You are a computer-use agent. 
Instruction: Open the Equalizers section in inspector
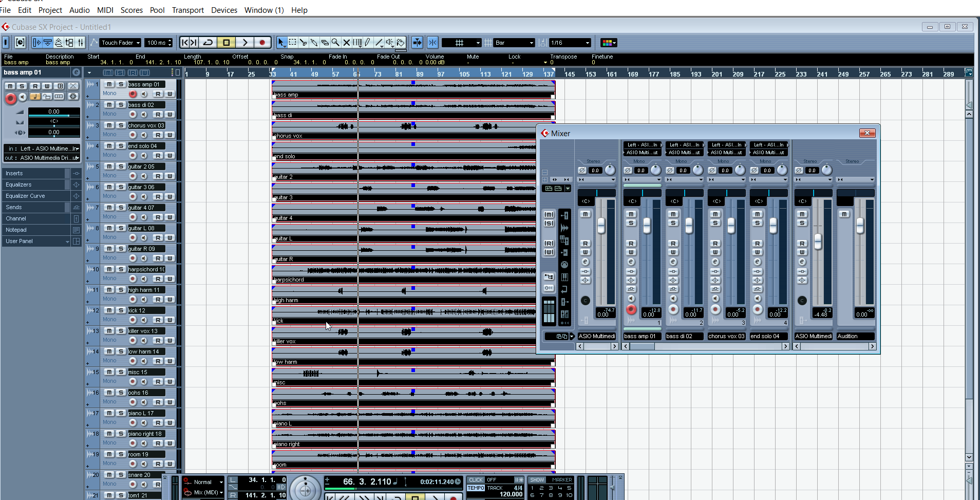[36, 184]
